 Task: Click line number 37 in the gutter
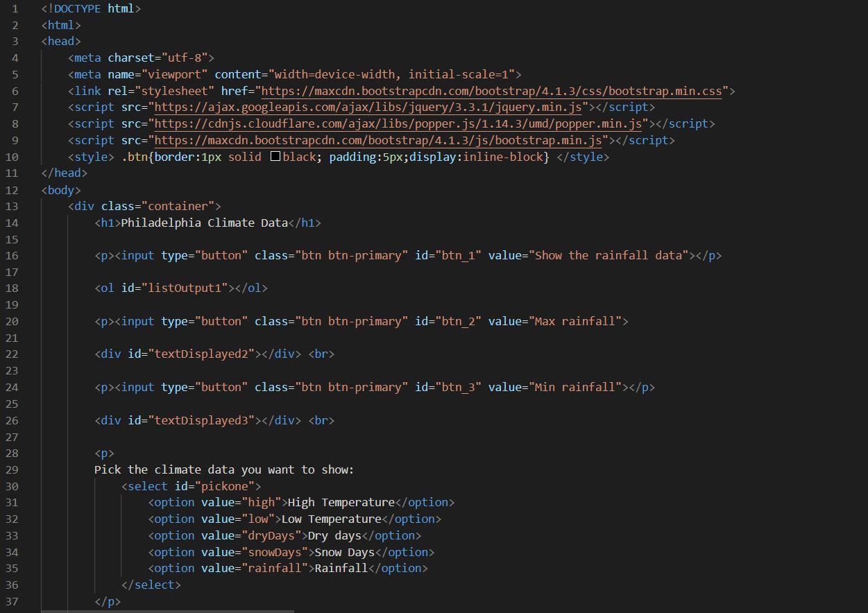click(x=12, y=601)
